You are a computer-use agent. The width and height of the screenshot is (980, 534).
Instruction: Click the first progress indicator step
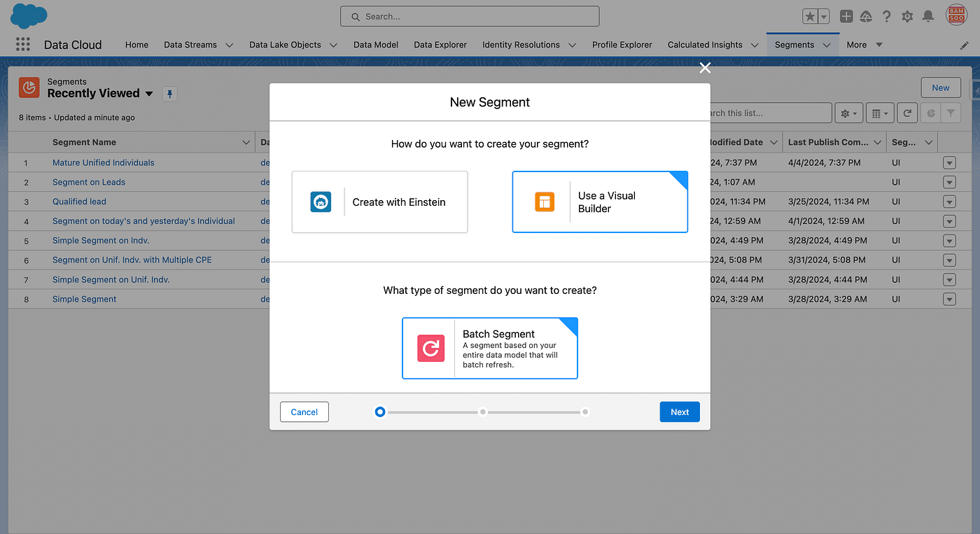click(380, 412)
